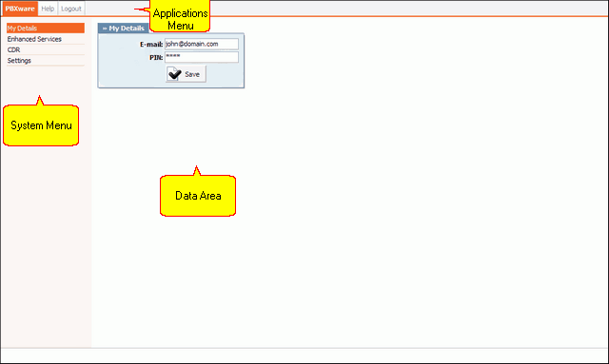Click the PIN field label
609x364 pixels.
click(156, 57)
